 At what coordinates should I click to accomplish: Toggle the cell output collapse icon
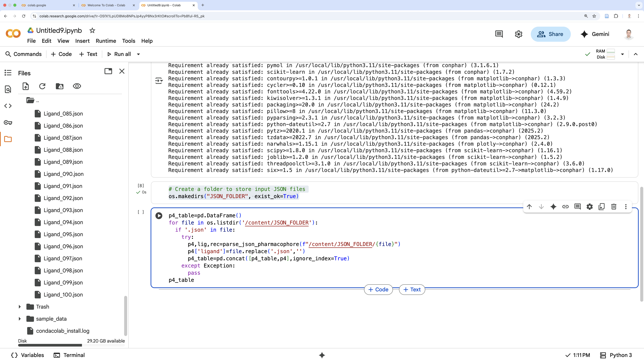click(159, 81)
